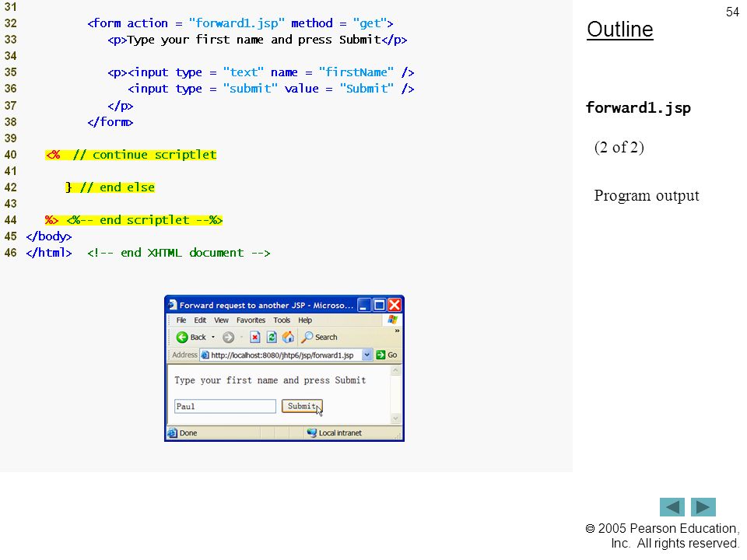
Task: Click the page icon in address field
Action: (205, 355)
